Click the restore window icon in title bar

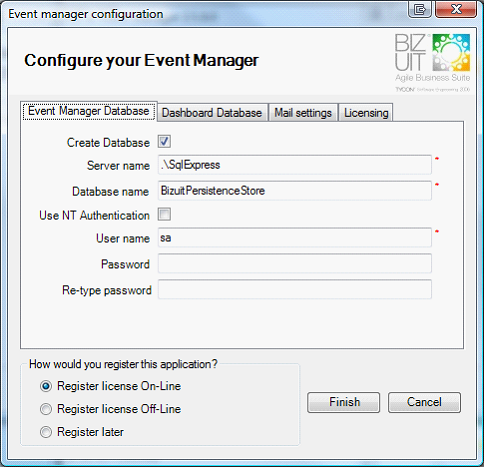[420, 10]
